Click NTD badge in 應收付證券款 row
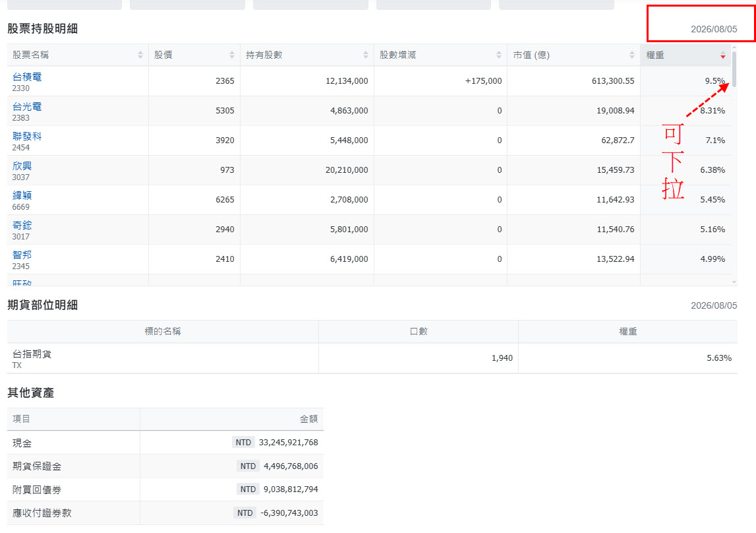 [x=245, y=513]
